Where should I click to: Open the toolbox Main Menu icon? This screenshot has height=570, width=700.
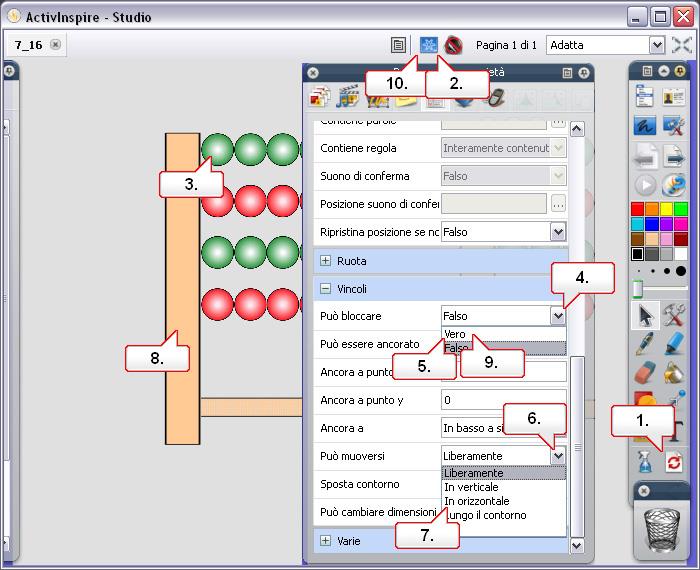[x=644, y=97]
